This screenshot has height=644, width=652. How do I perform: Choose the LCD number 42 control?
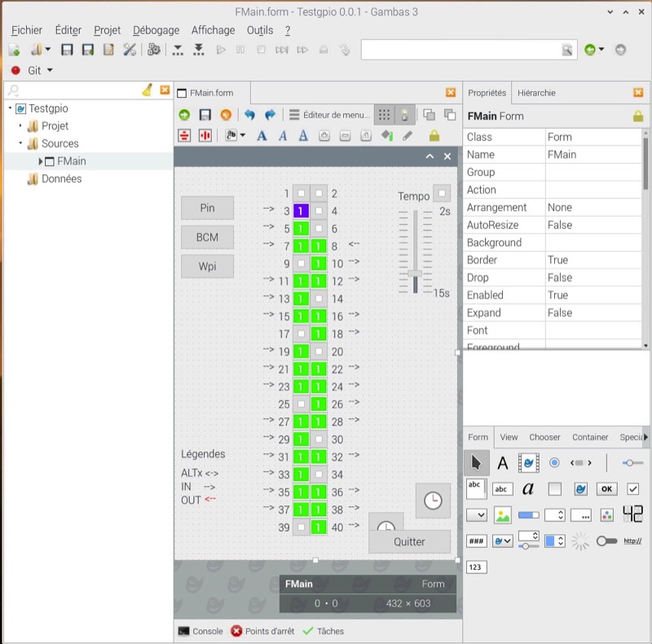pyautogui.click(x=632, y=514)
